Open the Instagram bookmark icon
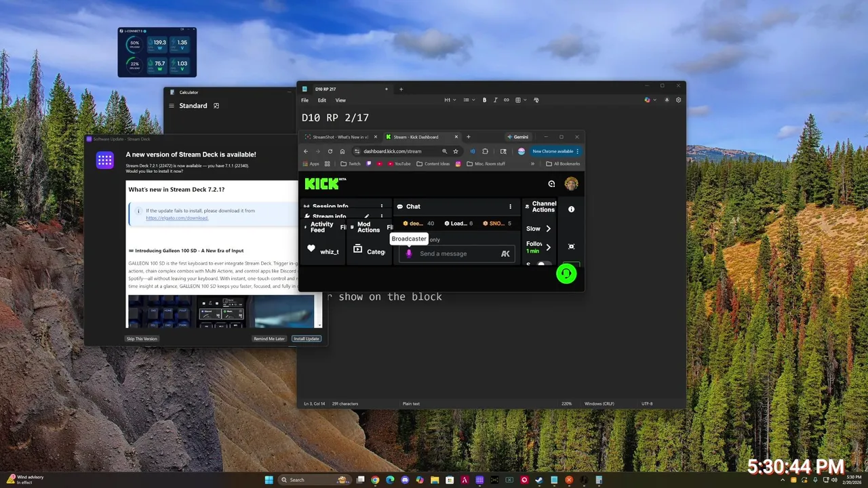The height and width of the screenshot is (488, 868). [458, 163]
